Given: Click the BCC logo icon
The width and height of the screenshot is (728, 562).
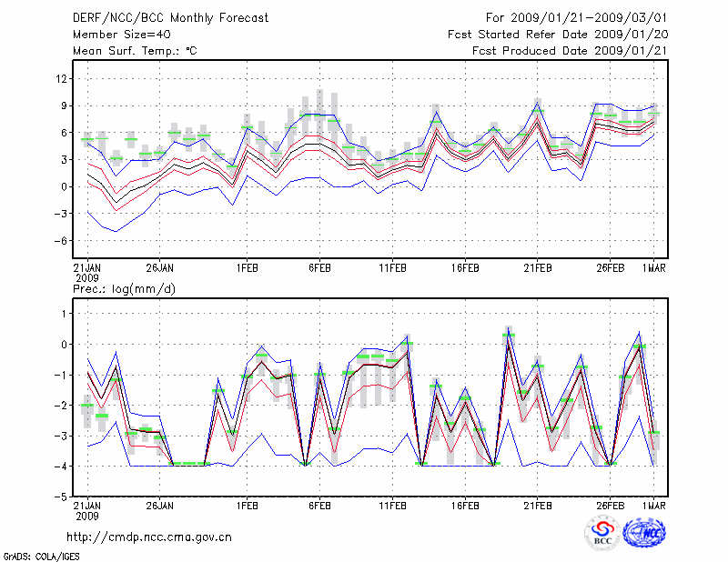Looking at the screenshot, I should 602,532.
